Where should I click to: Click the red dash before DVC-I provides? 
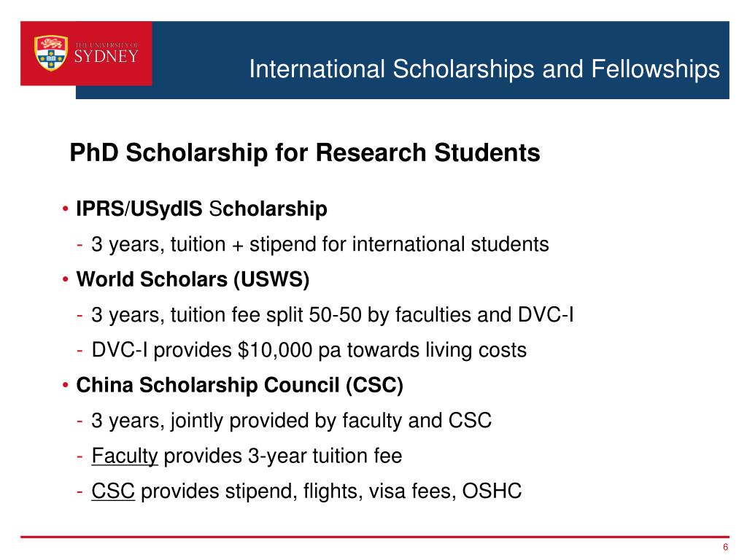[x=80, y=351]
